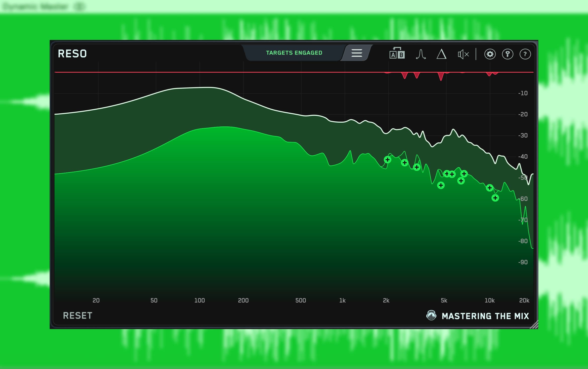The width and height of the screenshot is (588, 369).
Task: Select the lowest target node beside -60
Action: pyautogui.click(x=495, y=198)
